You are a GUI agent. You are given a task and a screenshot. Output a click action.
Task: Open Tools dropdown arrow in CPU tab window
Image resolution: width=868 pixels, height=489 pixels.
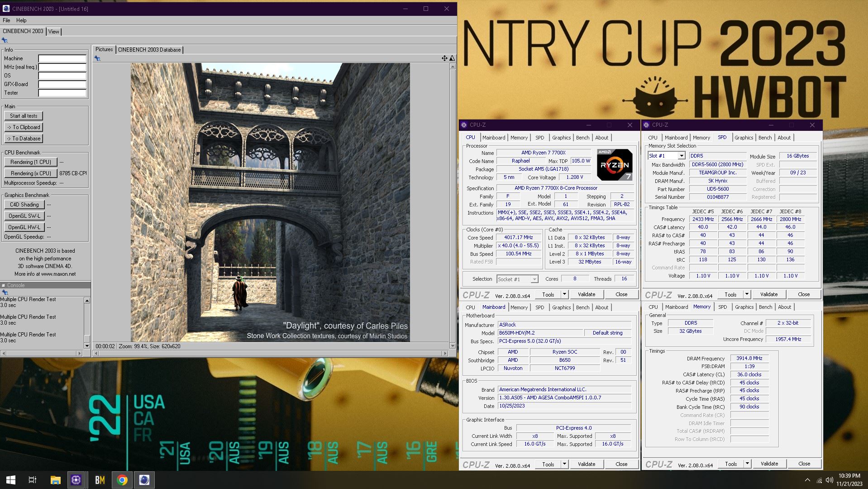564,294
